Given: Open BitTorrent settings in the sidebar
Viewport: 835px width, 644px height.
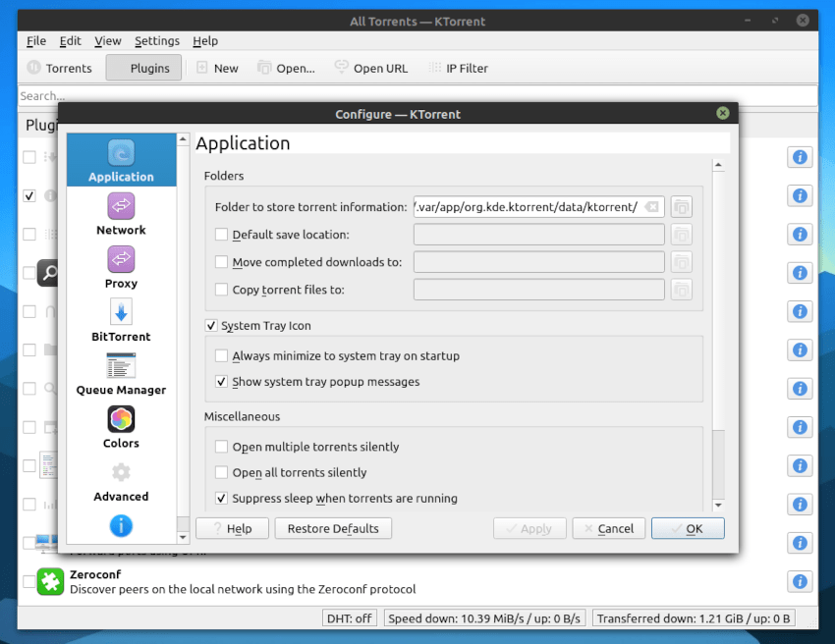Looking at the screenshot, I should 121,321.
